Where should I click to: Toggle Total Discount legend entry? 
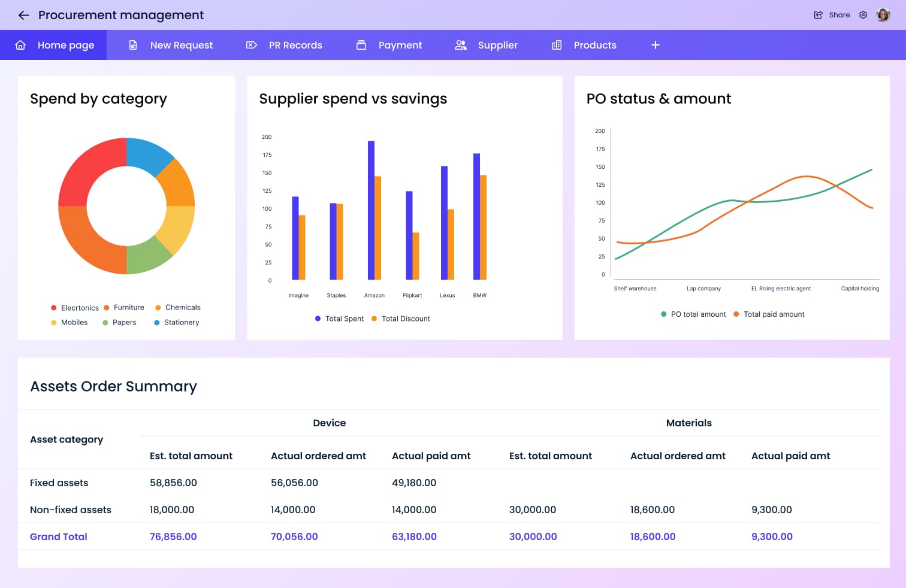point(401,319)
